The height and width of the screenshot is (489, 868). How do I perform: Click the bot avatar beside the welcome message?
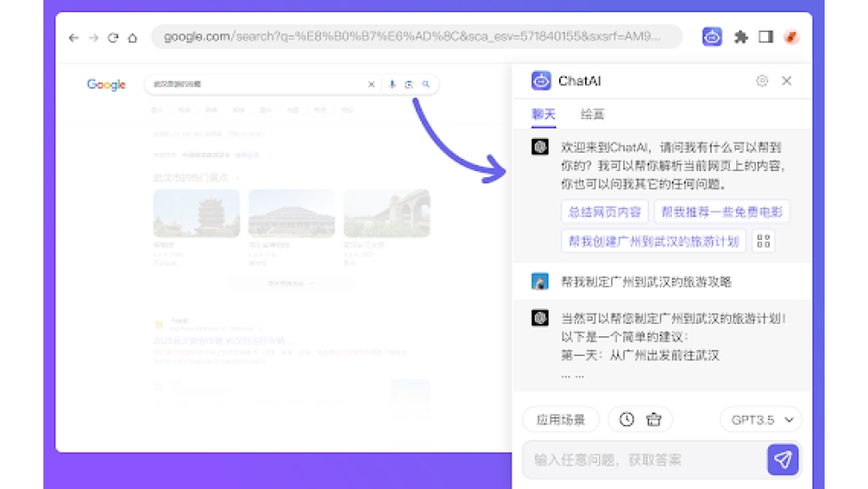click(540, 147)
